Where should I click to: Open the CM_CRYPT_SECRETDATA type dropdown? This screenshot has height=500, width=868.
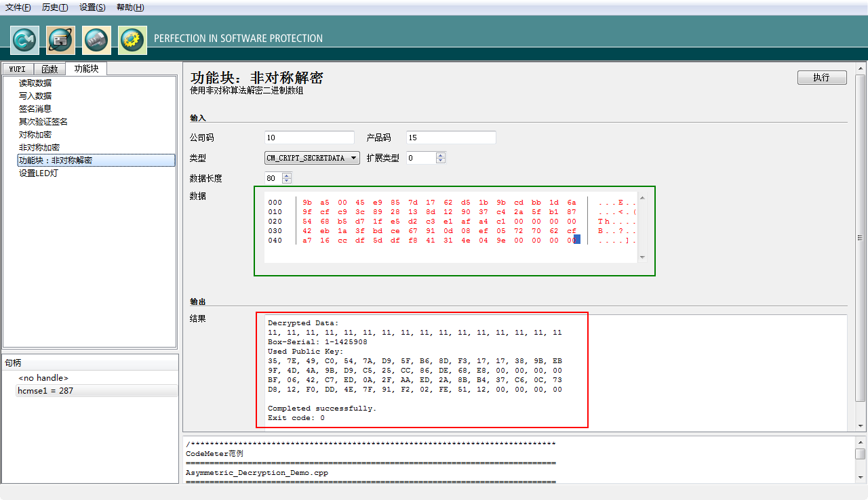(x=312, y=158)
